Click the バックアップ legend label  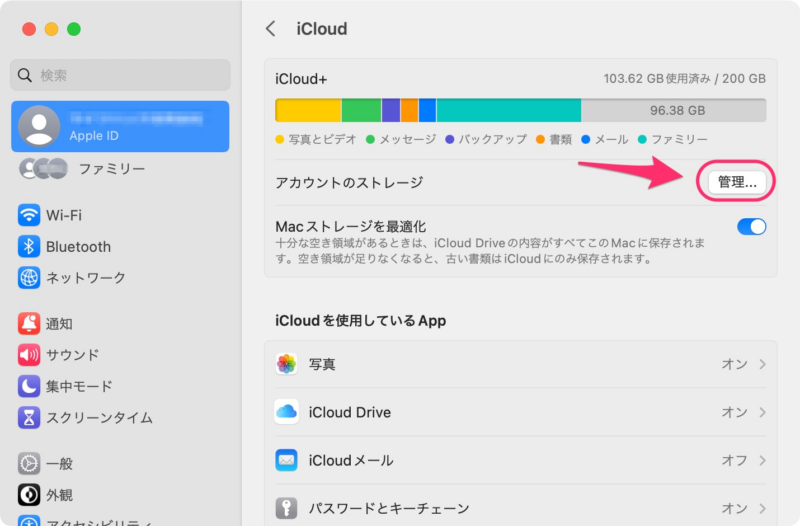pos(492,139)
